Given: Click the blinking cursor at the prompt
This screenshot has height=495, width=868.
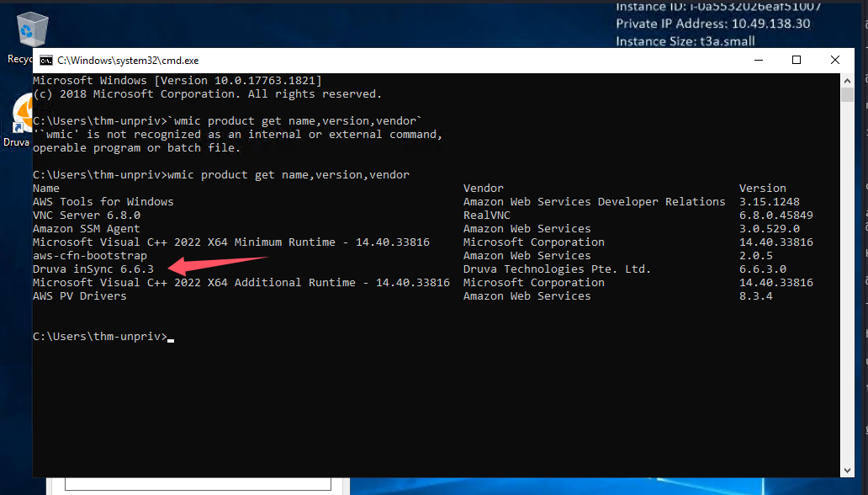Looking at the screenshot, I should (171, 338).
